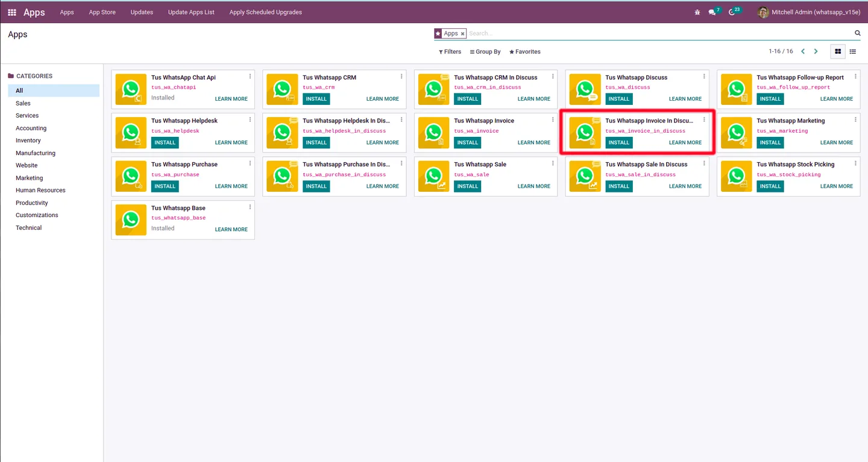Open kebab menu of Tus Whatsapp Base card
The image size is (868, 462).
pyautogui.click(x=250, y=207)
